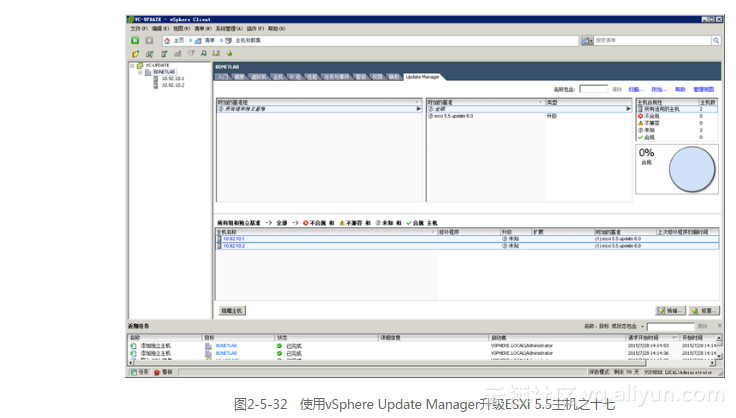
Task: Click the green Compliant checkmark in compliance list
Action: coord(641,137)
